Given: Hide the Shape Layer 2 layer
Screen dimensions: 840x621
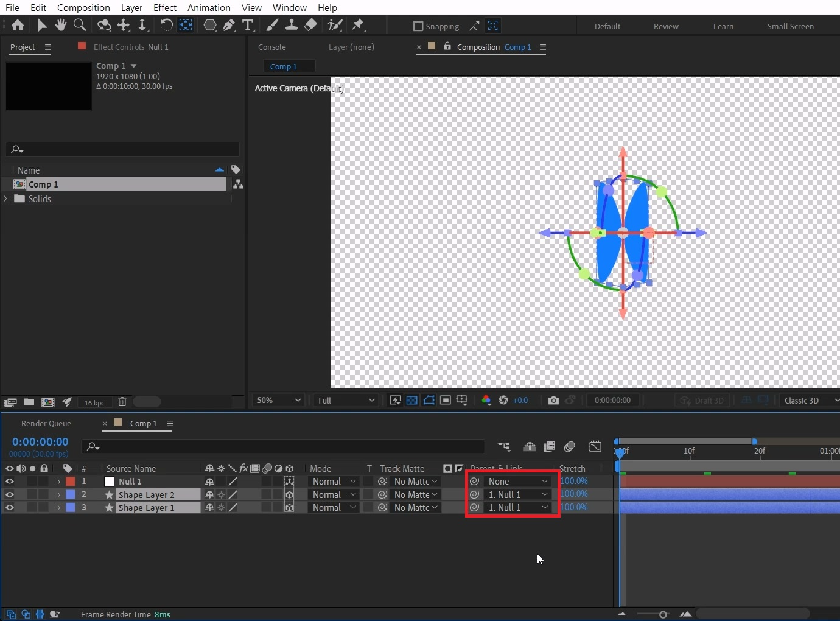Looking at the screenshot, I should 10,495.
